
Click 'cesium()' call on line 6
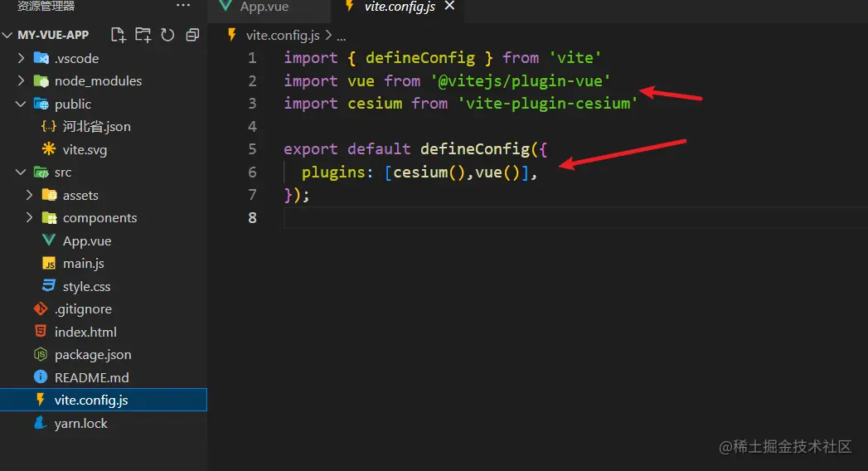(x=429, y=172)
